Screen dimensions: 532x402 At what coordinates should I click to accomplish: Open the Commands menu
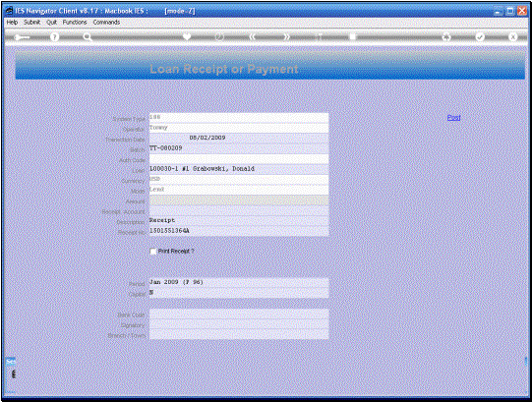pyautogui.click(x=106, y=22)
